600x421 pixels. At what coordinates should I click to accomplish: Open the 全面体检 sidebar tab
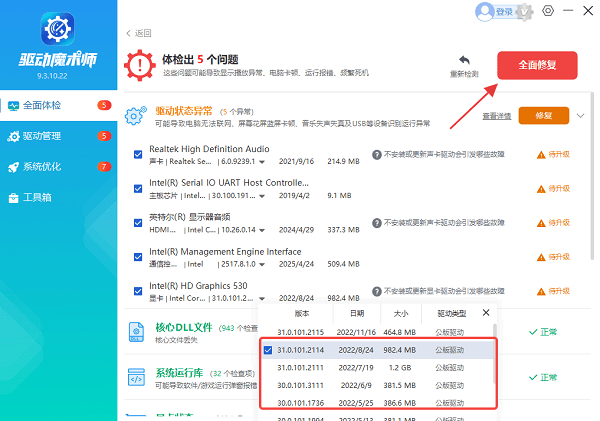point(59,105)
